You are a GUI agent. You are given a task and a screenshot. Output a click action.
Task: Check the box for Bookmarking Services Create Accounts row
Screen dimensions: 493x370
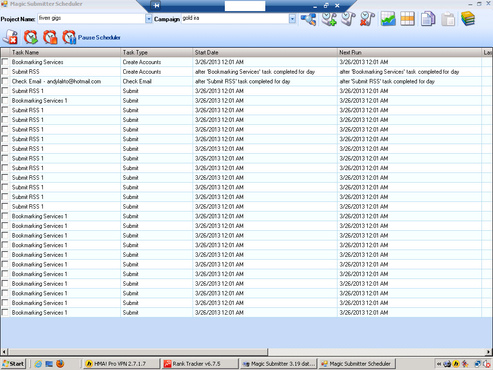(x=5, y=62)
